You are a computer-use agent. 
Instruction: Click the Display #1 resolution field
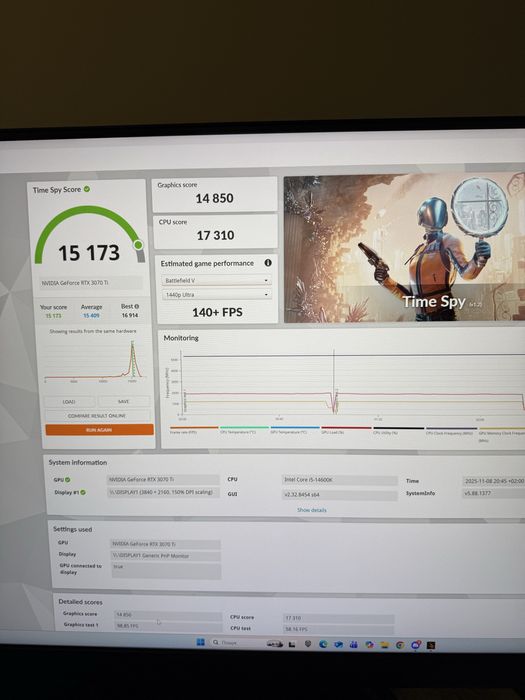coord(163,492)
